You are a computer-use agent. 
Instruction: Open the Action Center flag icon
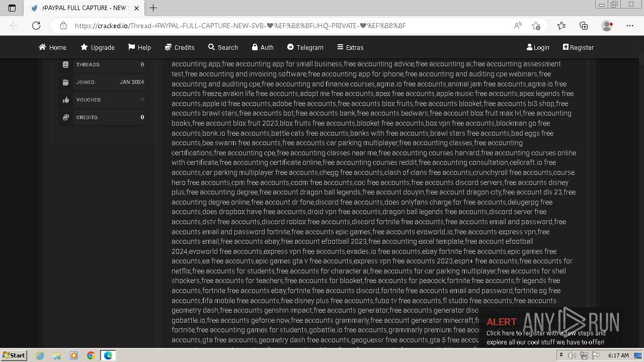[596, 355]
